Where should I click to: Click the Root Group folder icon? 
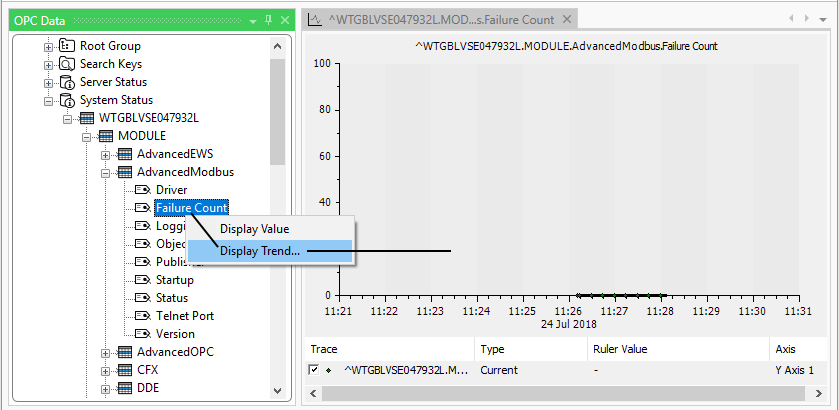(67, 46)
